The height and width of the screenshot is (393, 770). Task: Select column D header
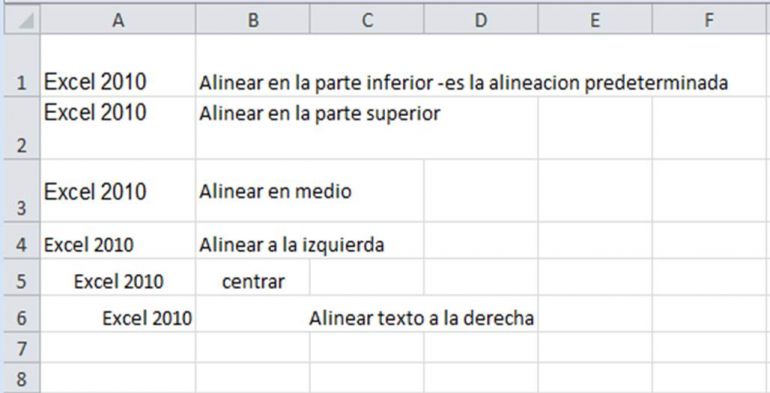point(481,20)
